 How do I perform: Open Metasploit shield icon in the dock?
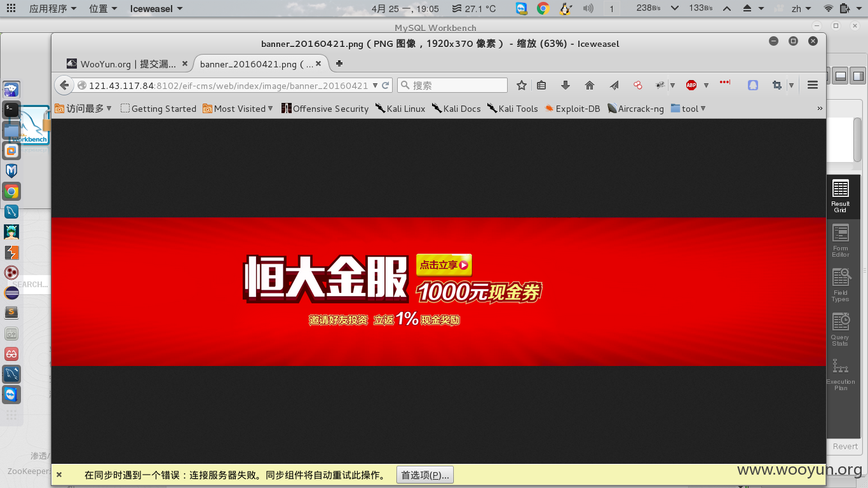11,171
